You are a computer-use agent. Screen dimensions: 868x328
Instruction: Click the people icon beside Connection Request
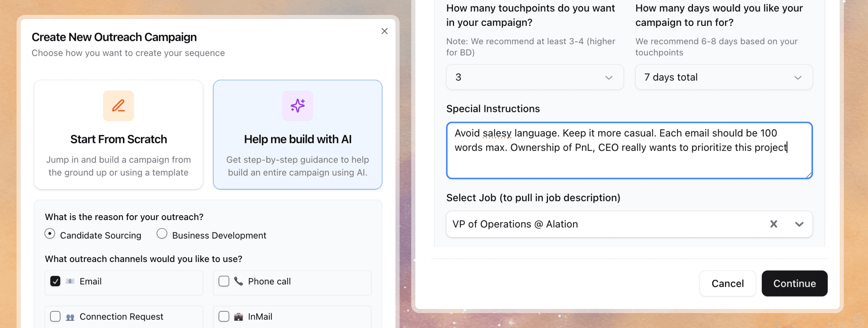coord(70,317)
